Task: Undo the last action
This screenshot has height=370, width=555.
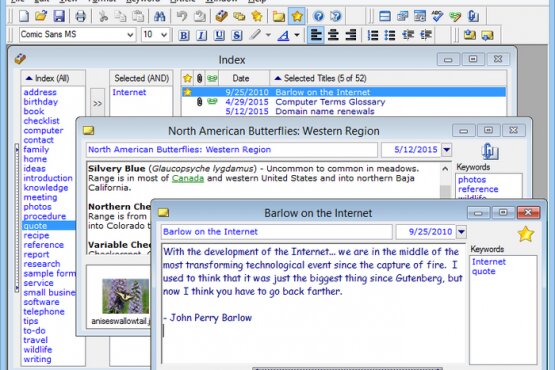Action: 182,16
